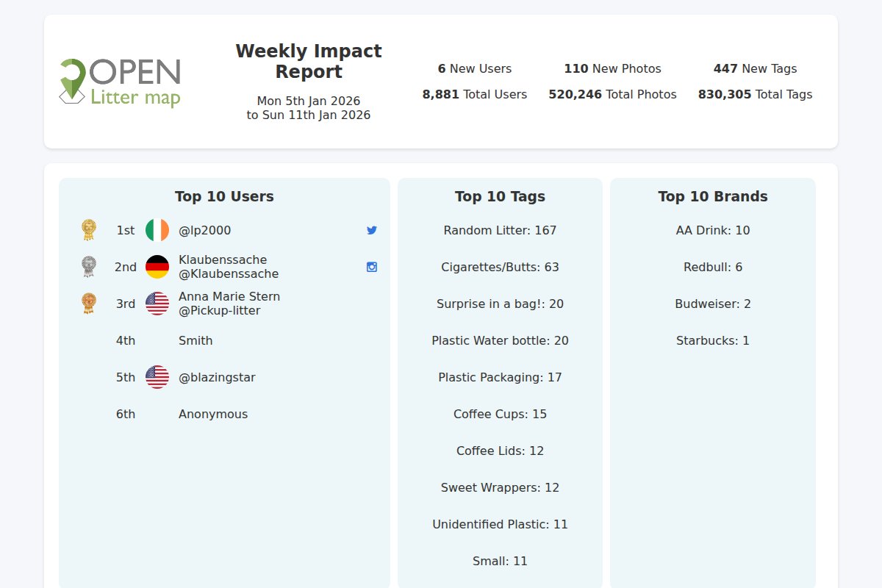Select the Plastic Packaging: 17 tag
882x588 pixels.
pyautogui.click(x=500, y=377)
